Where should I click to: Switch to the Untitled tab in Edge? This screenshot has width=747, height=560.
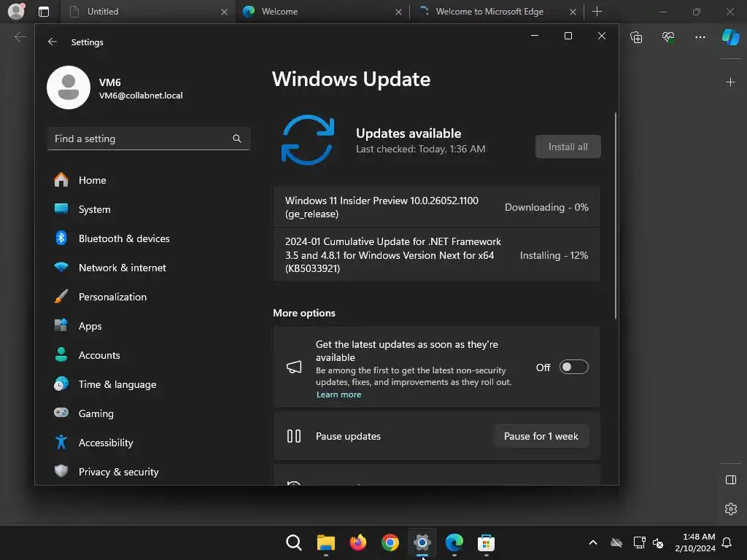click(x=147, y=12)
